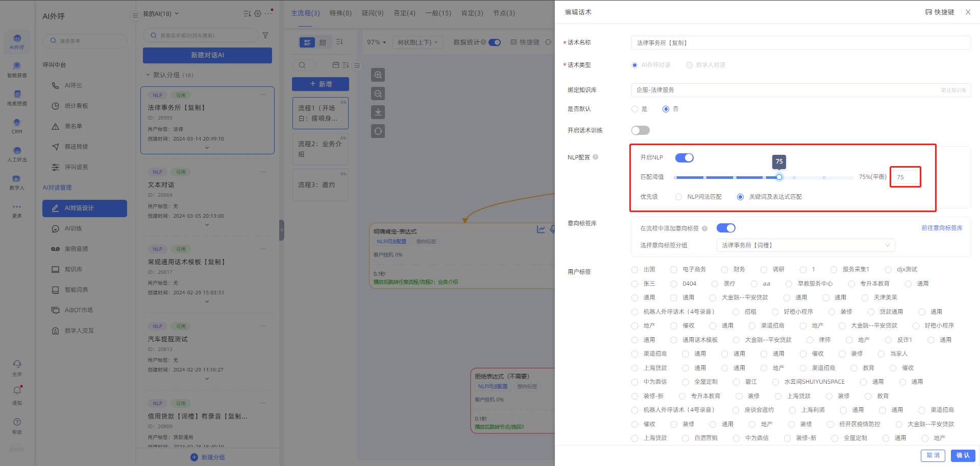Click the settings gear above the script list

(258, 14)
